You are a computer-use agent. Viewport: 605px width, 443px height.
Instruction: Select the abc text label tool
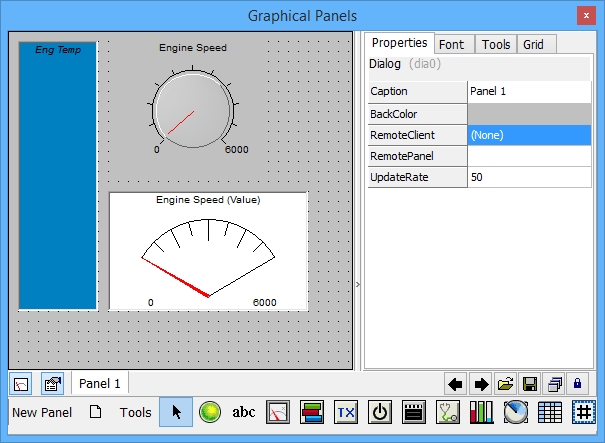point(244,412)
